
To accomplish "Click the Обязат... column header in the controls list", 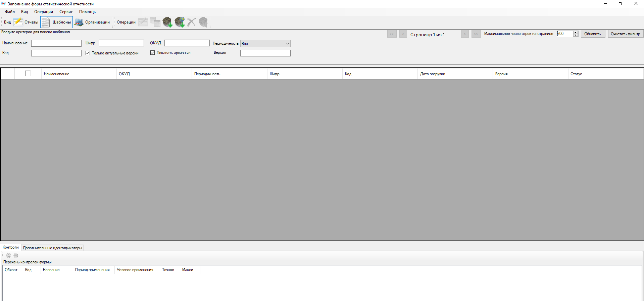I will (x=13, y=270).
